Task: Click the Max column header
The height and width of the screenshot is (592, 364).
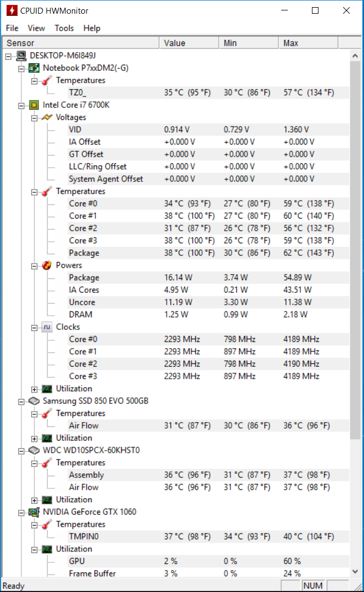Action: (308, 43)
